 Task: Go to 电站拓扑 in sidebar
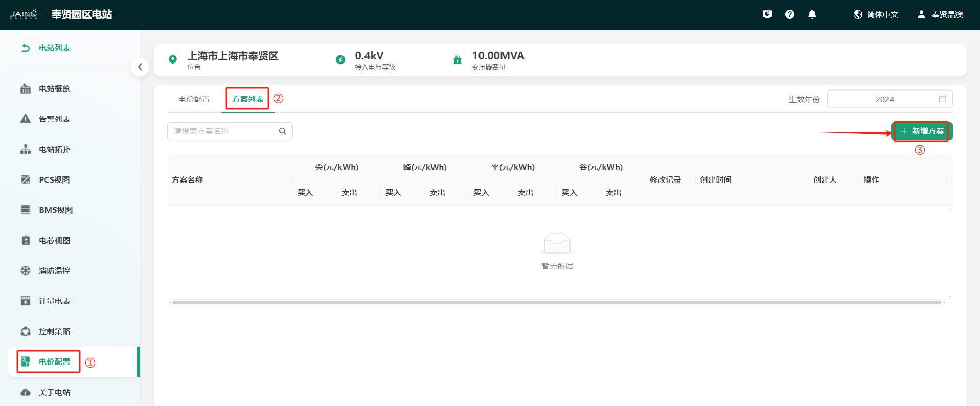tap(54, 150)
